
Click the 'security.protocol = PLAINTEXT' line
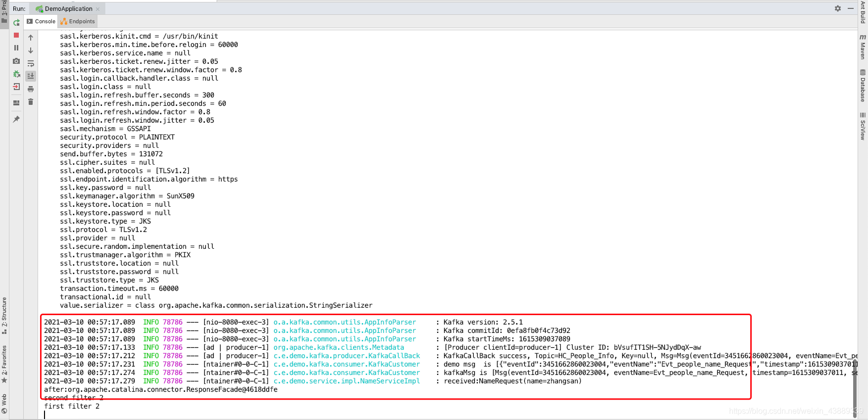[117, 137]
